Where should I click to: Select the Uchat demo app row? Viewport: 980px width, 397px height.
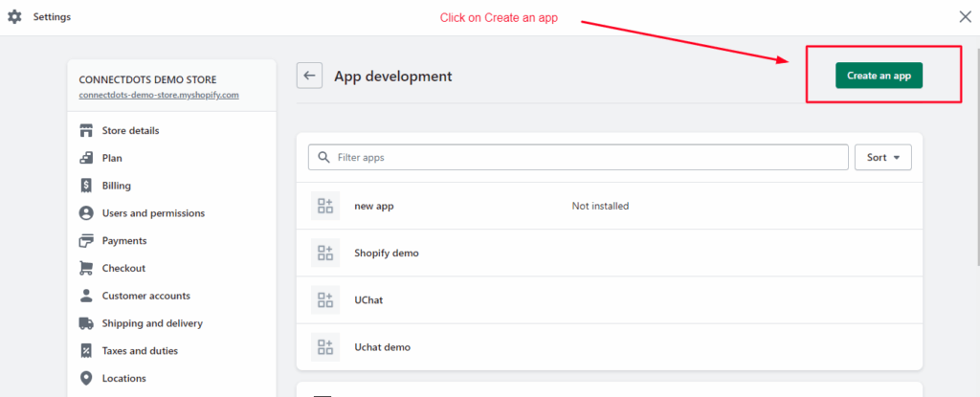pyautogui.click(x=382, y=347)
